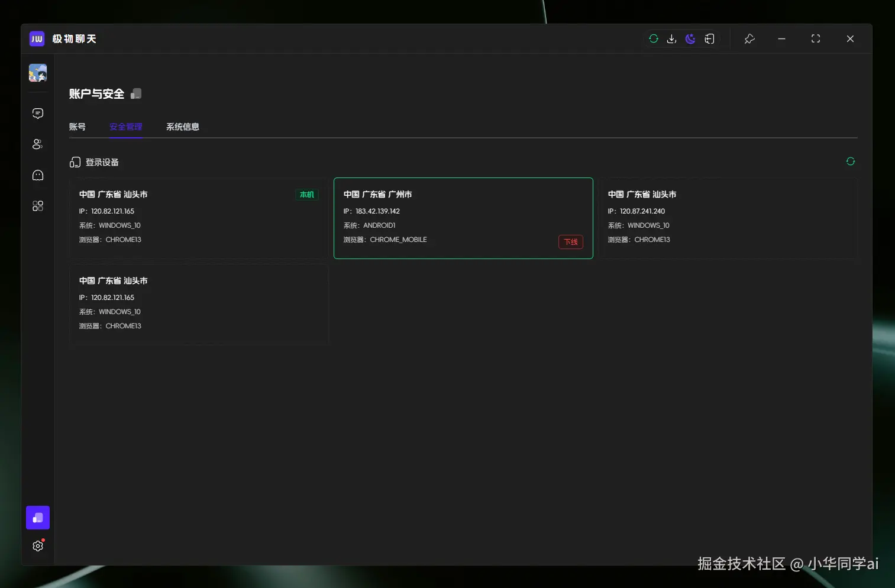The image size is (895, 588).
Task: Open the contacts sidebar icon
Action: coord(38,144)
